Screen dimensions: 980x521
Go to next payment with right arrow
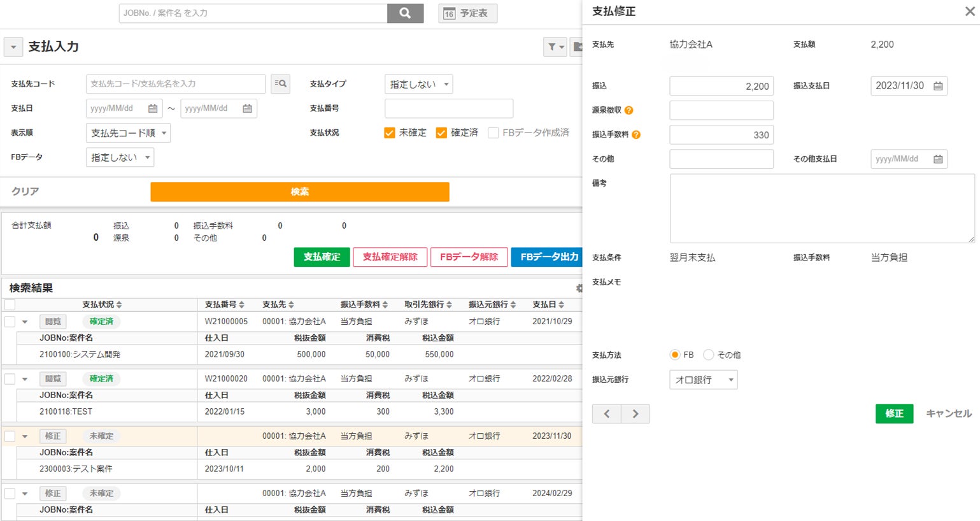(x=635, y=414)
